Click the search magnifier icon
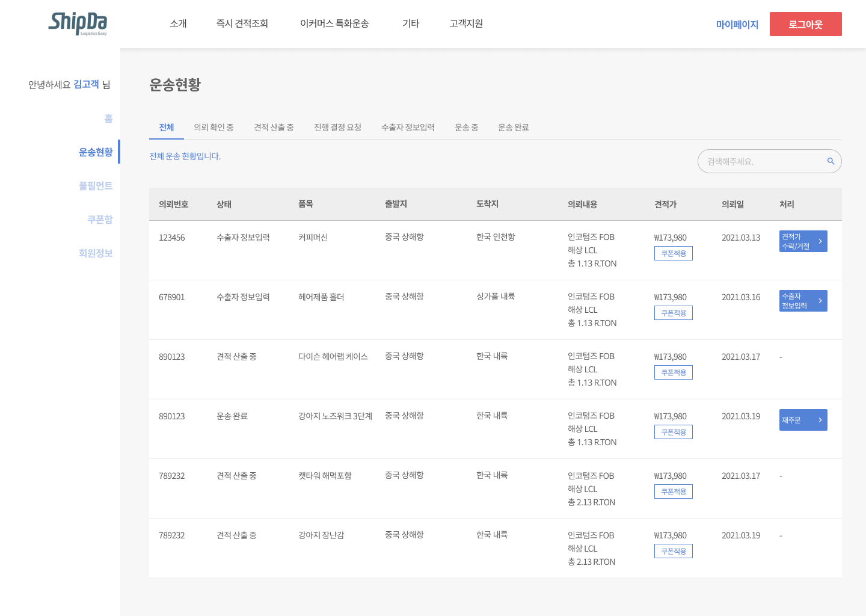The width and height of the screenshot is (866, 616). pos(831,161)
